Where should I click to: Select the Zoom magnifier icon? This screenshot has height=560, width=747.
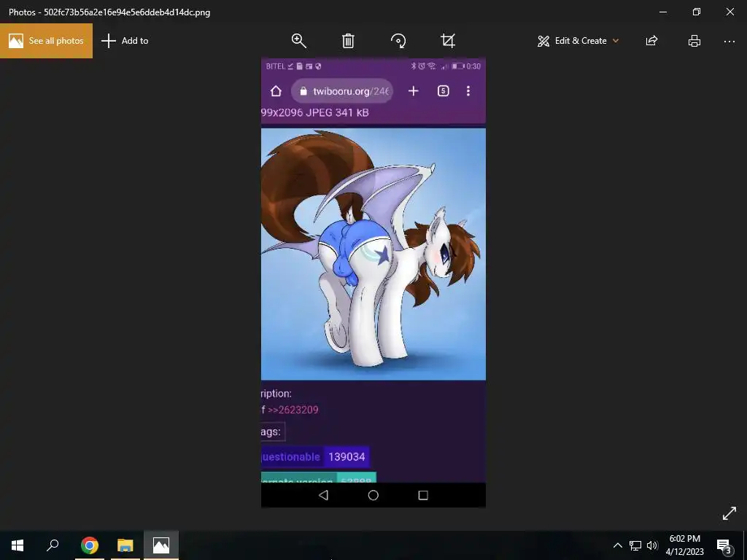point(298,41)
